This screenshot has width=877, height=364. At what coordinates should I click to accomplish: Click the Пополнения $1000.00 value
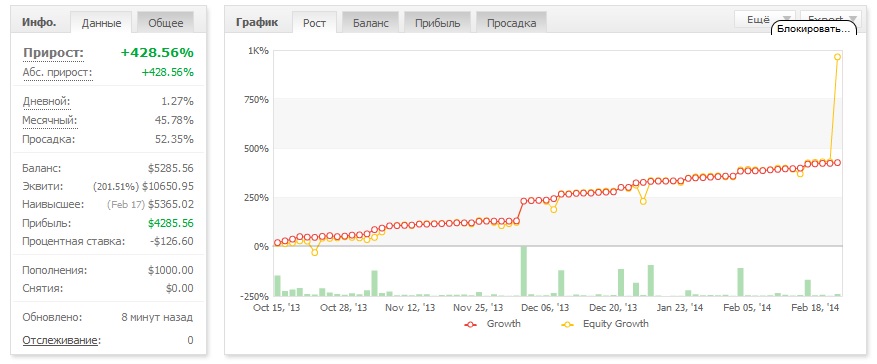(x=171, y=271)
